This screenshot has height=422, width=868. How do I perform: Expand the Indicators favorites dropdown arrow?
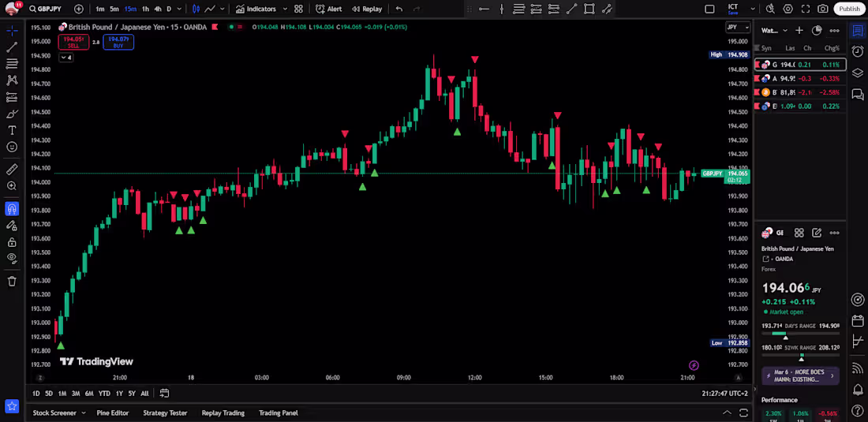[285, 9]
